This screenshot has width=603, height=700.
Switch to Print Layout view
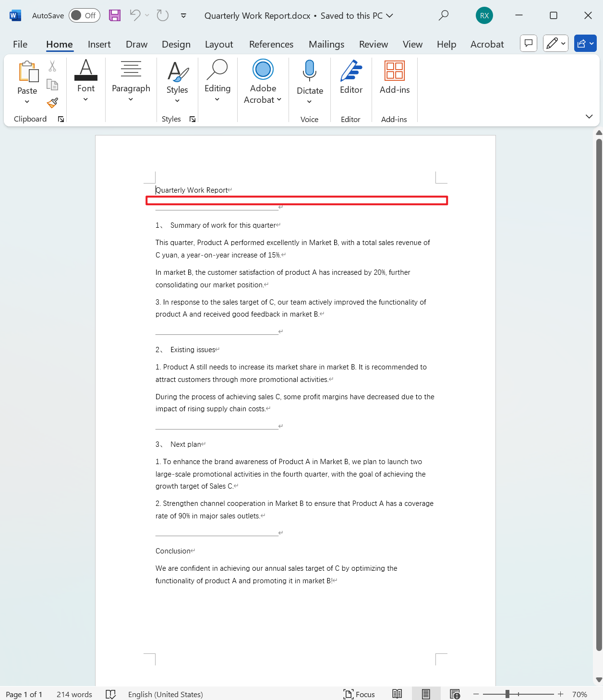click(426, 694)
